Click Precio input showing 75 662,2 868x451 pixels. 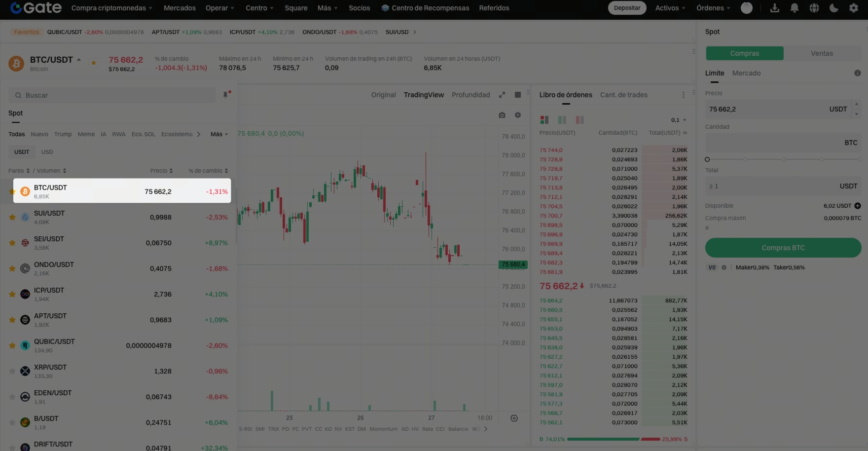(778, 109)
